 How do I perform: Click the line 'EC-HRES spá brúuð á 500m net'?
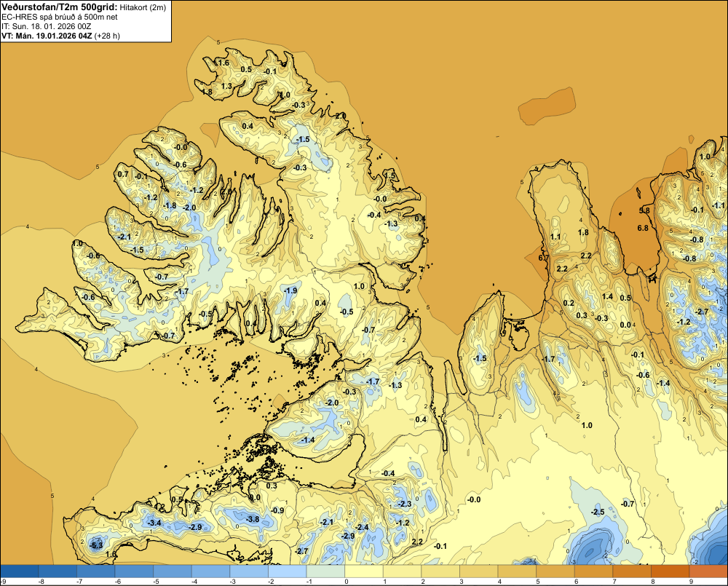[x=60, y=17]
